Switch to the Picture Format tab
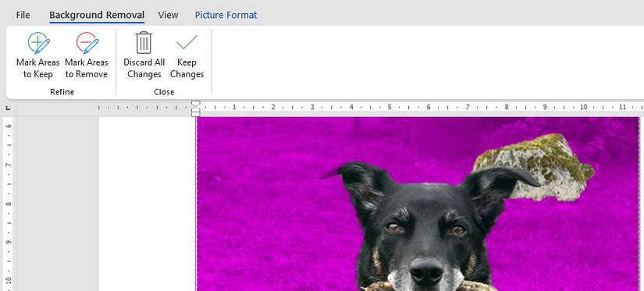The height and width of the screenshot is (291, 644). 226,15
